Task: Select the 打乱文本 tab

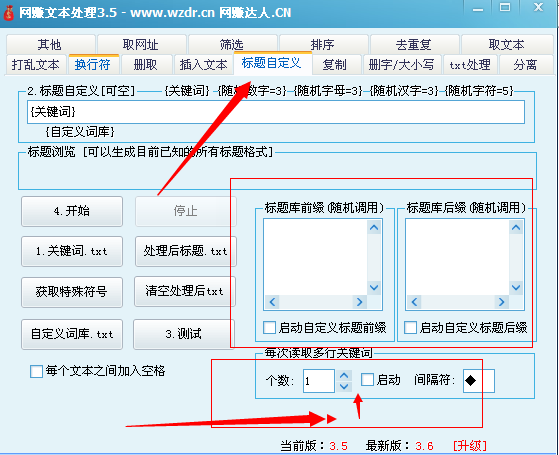Action: [x=36, y=65]
